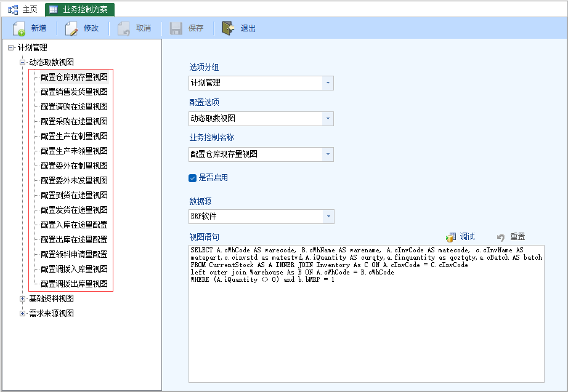The width and height of the screenshot is (568, 392).
Task: Select 配置领料申请量配置 in the tree
Action: [75, 254]
